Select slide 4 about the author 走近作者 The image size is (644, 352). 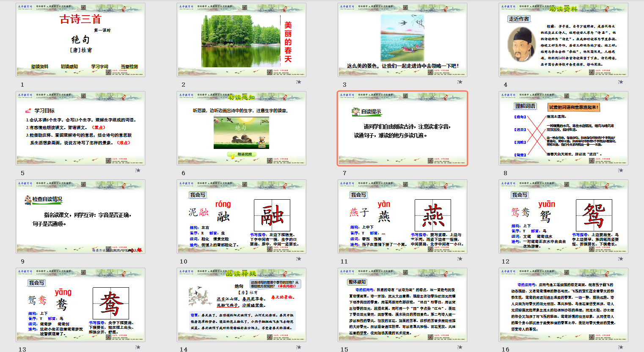[564, 40]
